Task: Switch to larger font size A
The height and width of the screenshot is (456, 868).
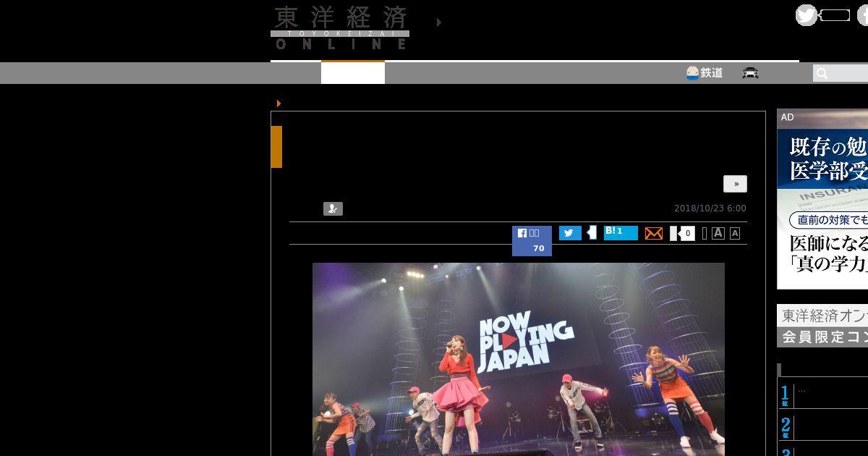Action: pyautogui.click(x=718, y=233)
